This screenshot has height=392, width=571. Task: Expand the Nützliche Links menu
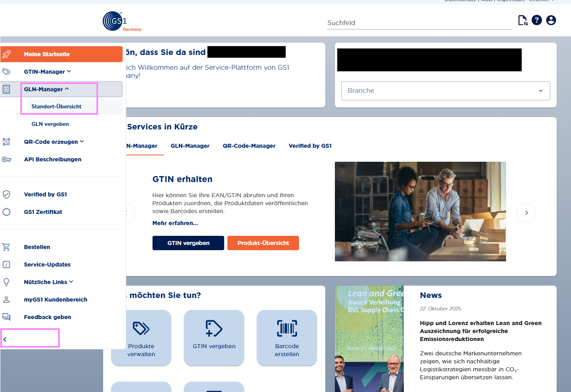[x=49, y=282]
